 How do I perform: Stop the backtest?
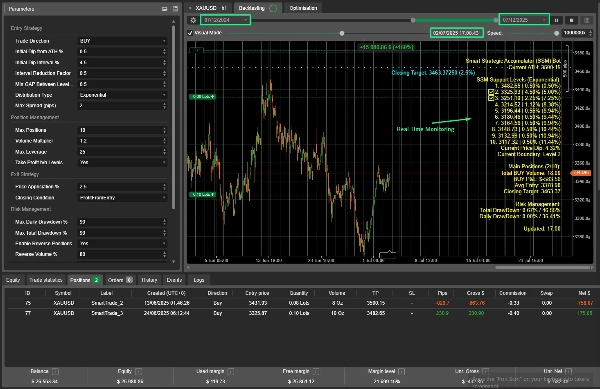tap(571, 20)
